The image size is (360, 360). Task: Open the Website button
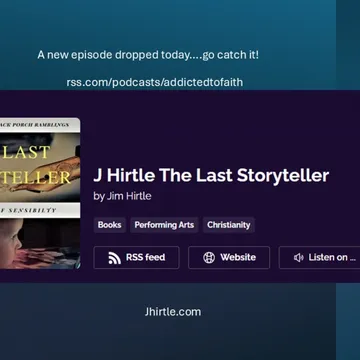(x=229, y=257)
